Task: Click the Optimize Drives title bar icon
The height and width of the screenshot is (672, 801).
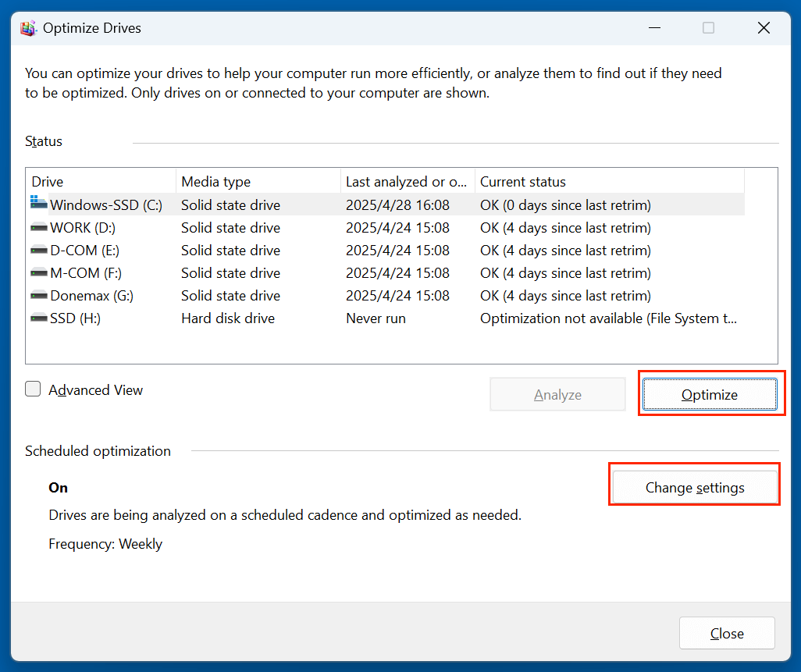Action: pos(28,27)
